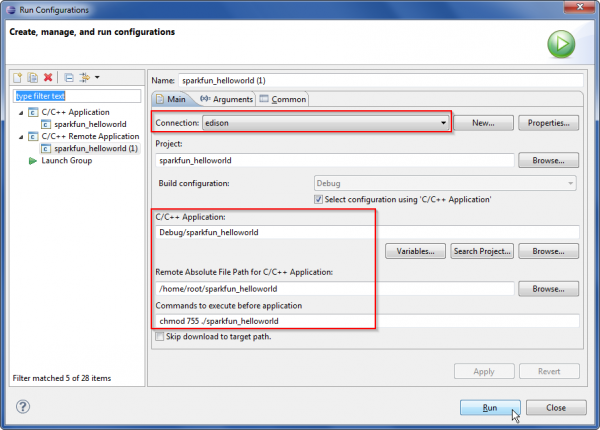Click the C/C++ Application category icon
The height and width of the screenshot is (430, 600).
(x=33, y=112)
